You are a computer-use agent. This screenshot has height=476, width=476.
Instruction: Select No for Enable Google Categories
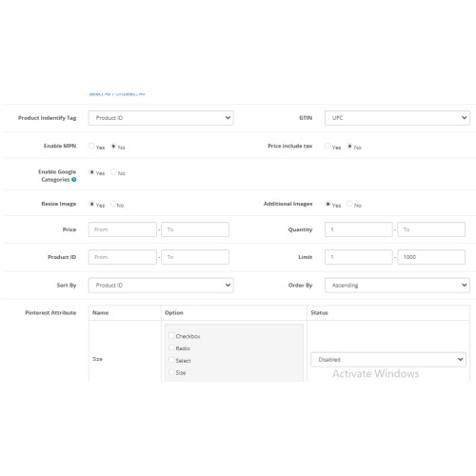113,172
